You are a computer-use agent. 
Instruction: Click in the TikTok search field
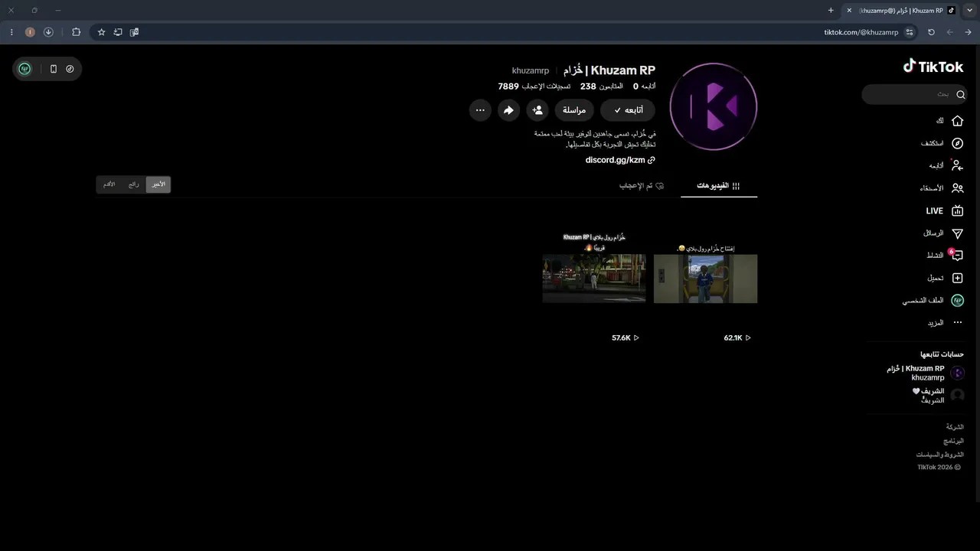point(914,95)
